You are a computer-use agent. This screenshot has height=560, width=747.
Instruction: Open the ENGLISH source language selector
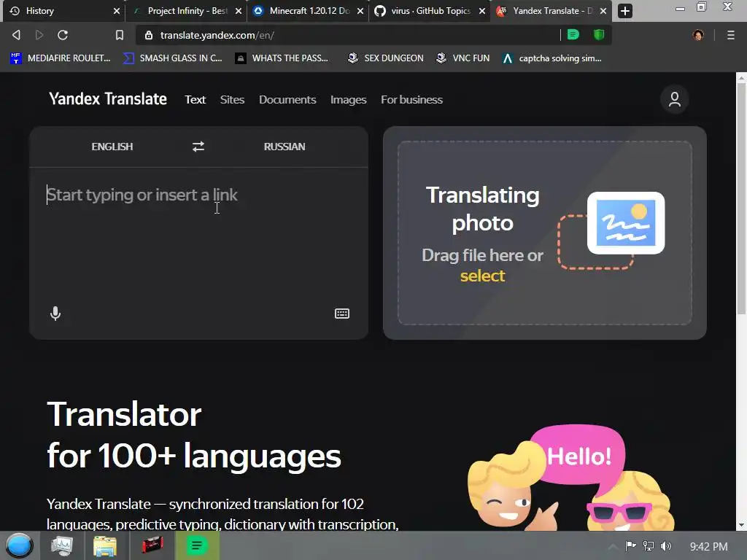click(112, 146)
